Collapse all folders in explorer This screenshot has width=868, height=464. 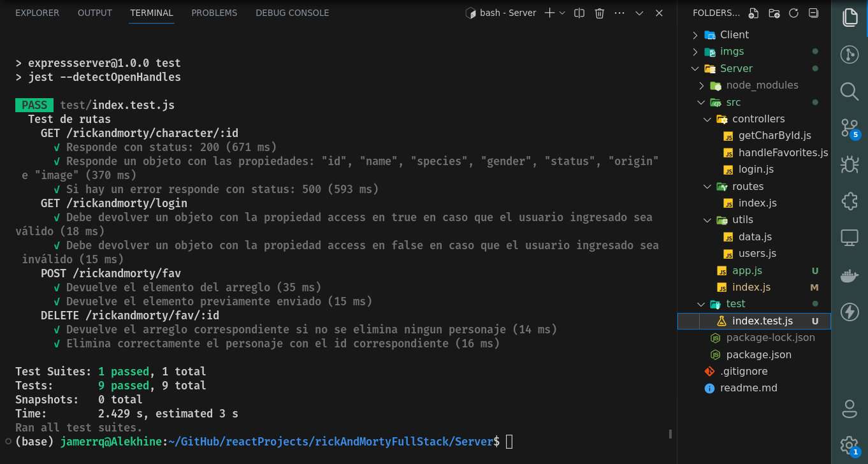[x=813, y=13]
